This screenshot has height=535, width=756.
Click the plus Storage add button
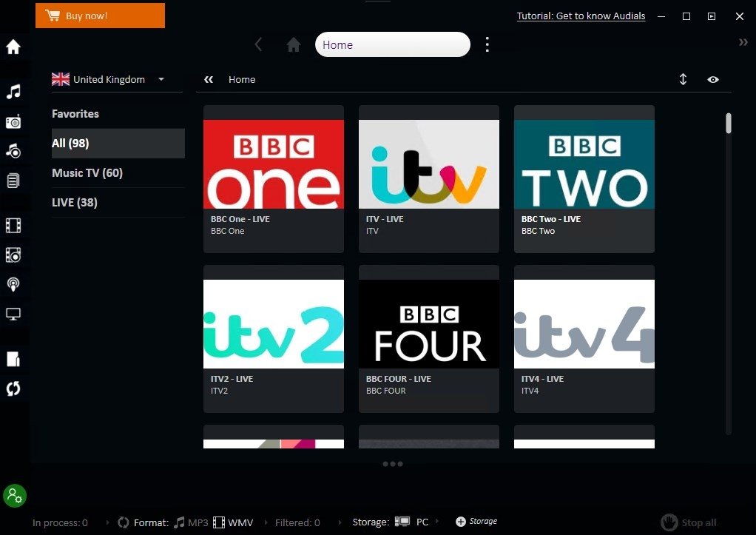(476, 522)
